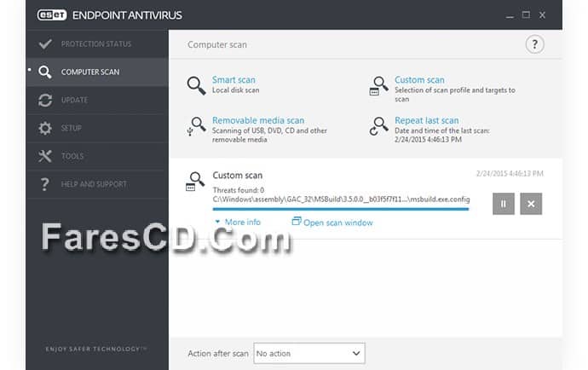This screenshot has width=588, height=370.
Task: Click the Smart scan magnifier icon
Action: tap(196, 85)
